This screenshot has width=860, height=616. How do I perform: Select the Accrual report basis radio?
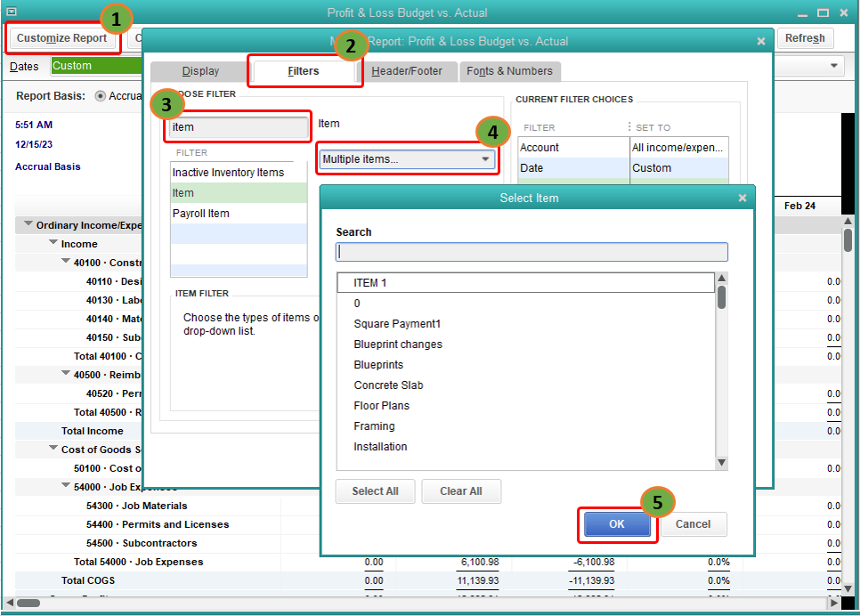[x=101, y=96]
